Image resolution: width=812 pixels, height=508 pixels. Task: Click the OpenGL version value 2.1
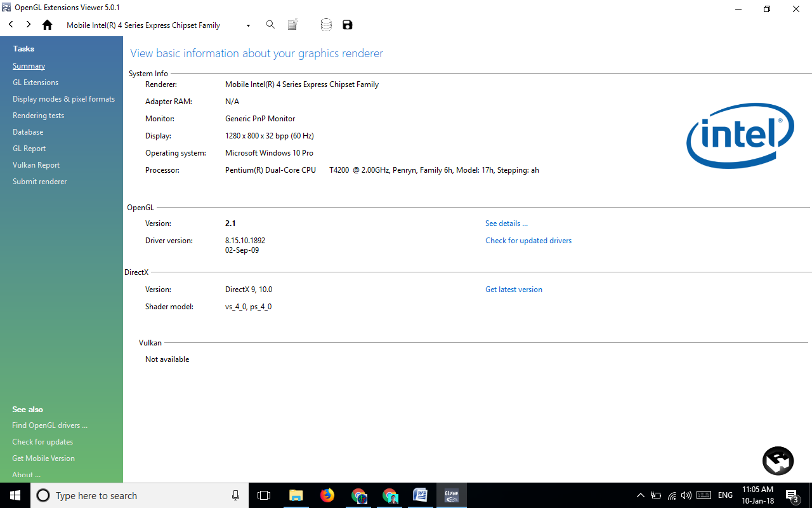pyautogui.click(x=230, y=224)
